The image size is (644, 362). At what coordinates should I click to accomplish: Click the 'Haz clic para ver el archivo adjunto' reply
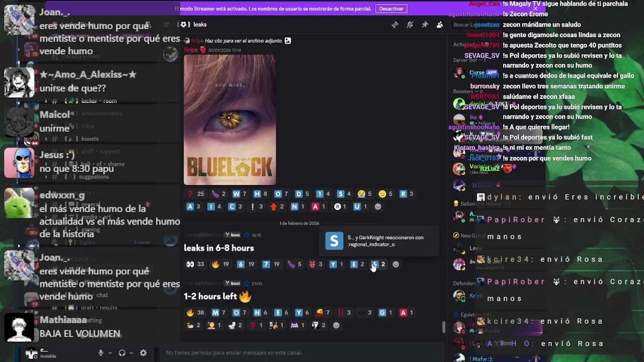(x=243, y=41)
